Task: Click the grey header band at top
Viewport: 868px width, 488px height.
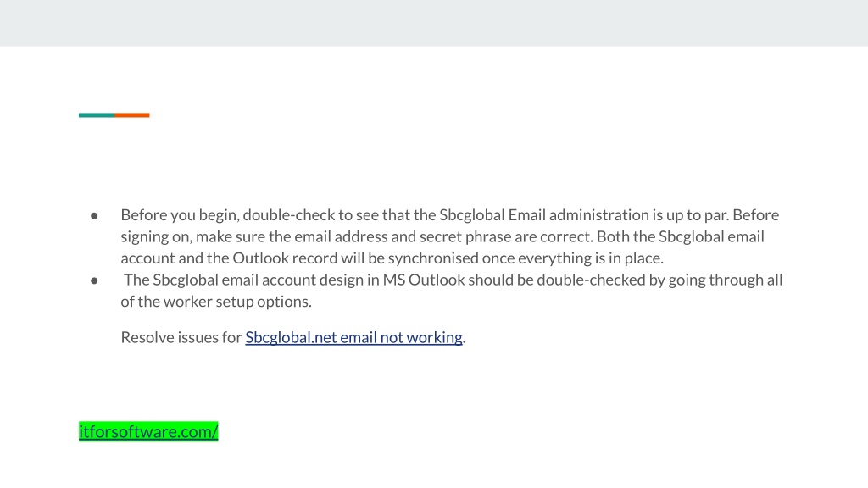Action: click(x=434, y=23)
